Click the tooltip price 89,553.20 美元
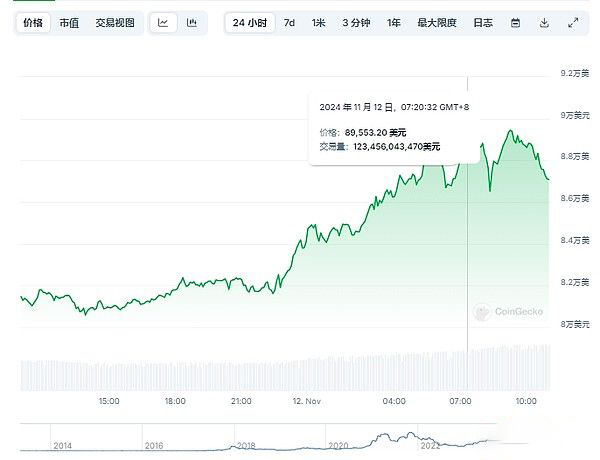This screenshot has height=460, width=600. [375, 133]
